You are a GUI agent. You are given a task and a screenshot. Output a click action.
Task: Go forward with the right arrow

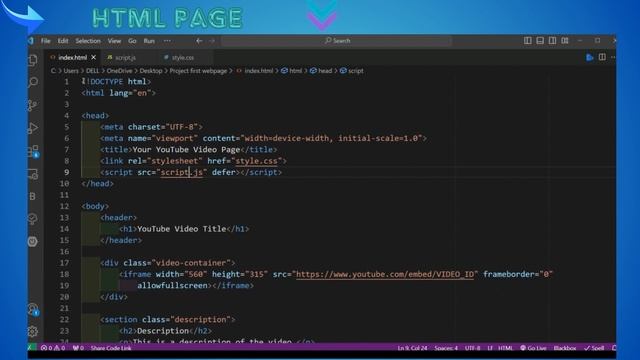[x=212, y=41]
